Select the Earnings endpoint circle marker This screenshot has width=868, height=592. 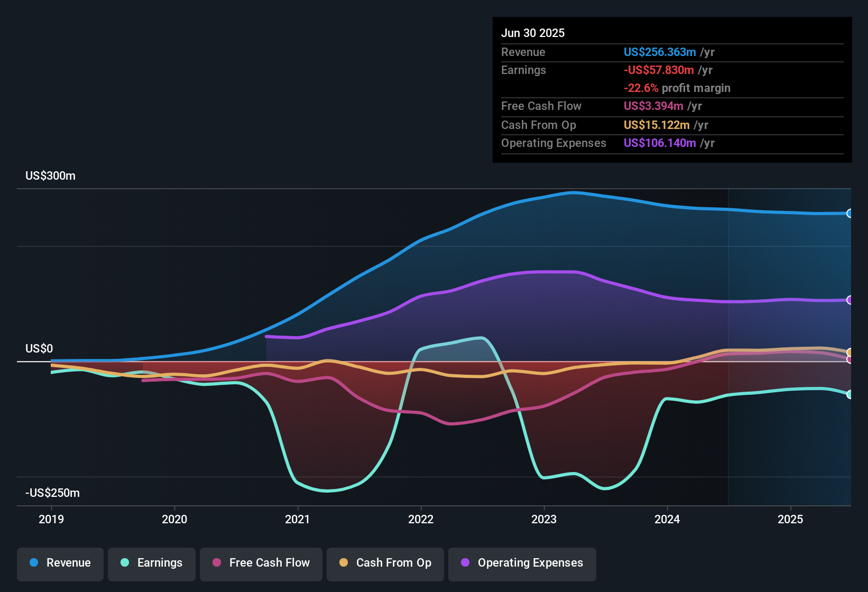pos(851,394)
